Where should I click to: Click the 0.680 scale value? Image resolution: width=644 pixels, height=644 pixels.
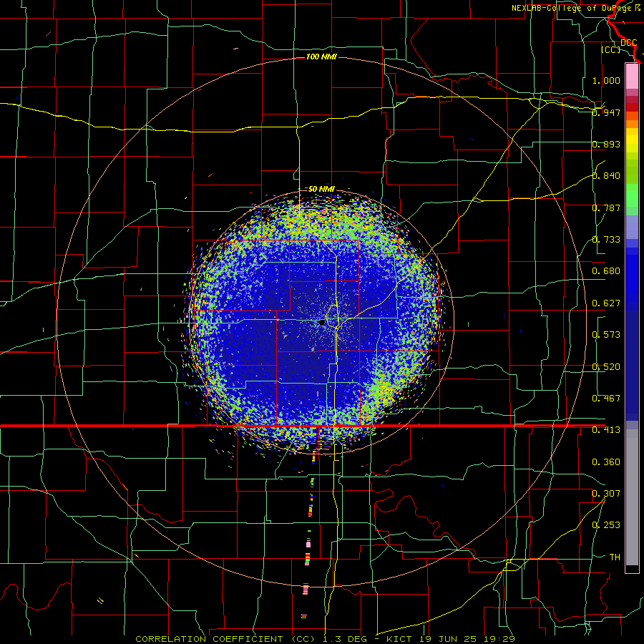point(606,271)
